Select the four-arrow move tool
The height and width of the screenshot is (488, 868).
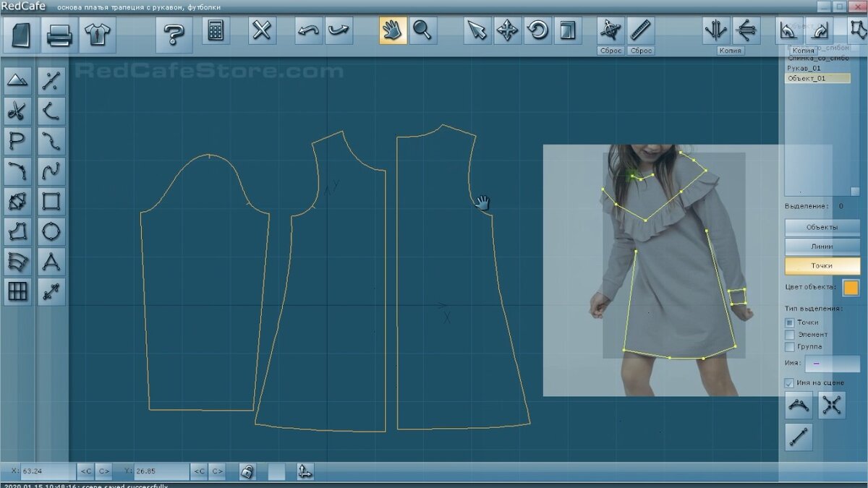click(507, 31)
